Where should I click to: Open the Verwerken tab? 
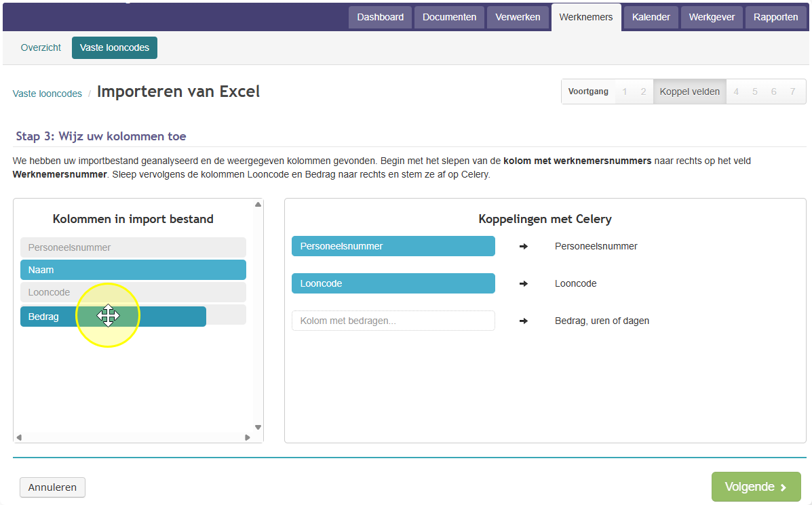(x=518, y=17)
